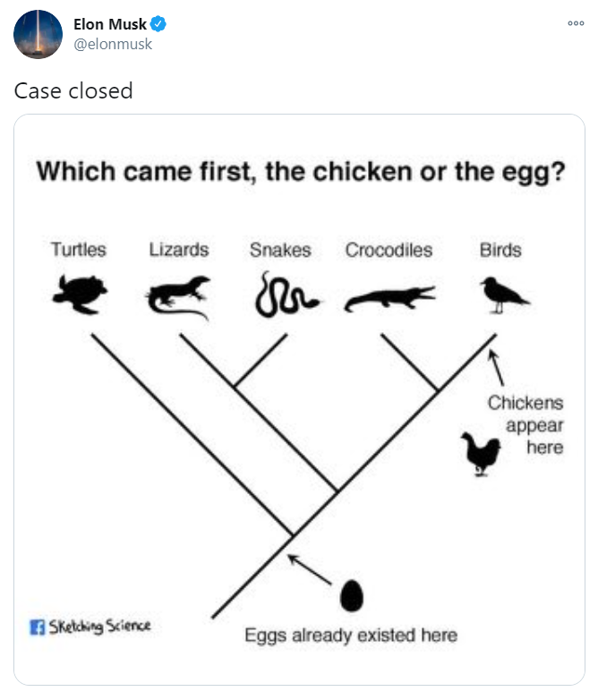
Task: Click the "Turtles" label in the diagram
Action: [x=78, y=250]
